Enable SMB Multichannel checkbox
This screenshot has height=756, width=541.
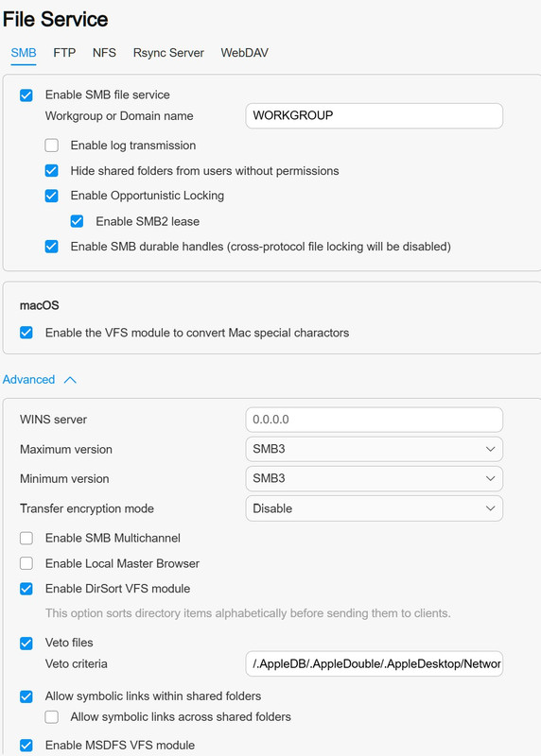pos(26,538)
